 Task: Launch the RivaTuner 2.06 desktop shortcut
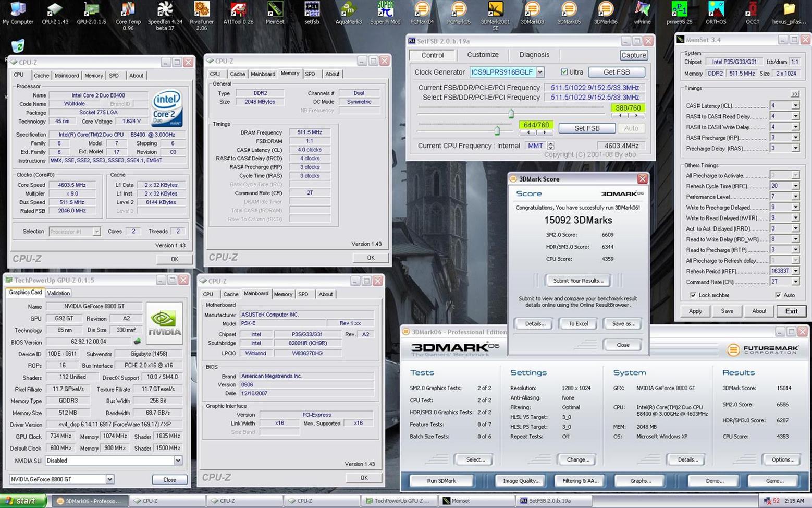(202, 16)
